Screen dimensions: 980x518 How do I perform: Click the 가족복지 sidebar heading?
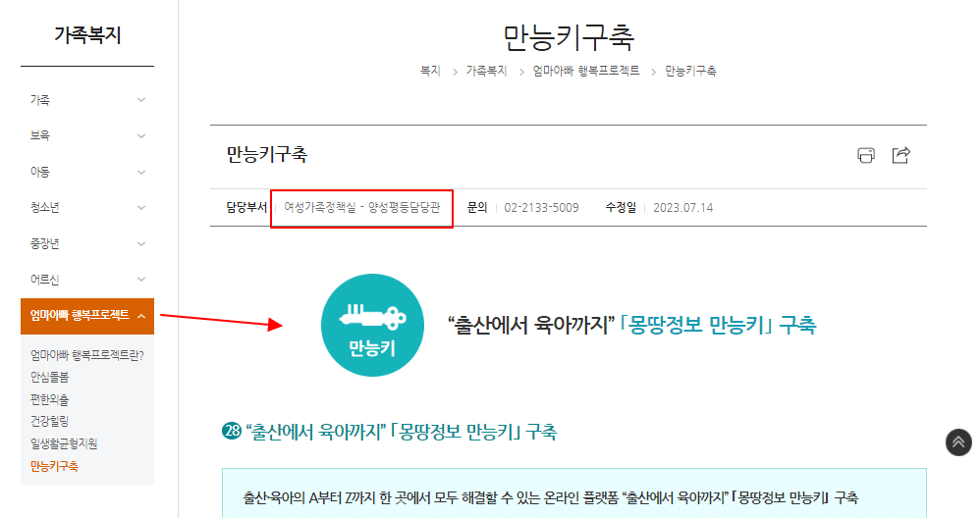click(x=87, y=35)
